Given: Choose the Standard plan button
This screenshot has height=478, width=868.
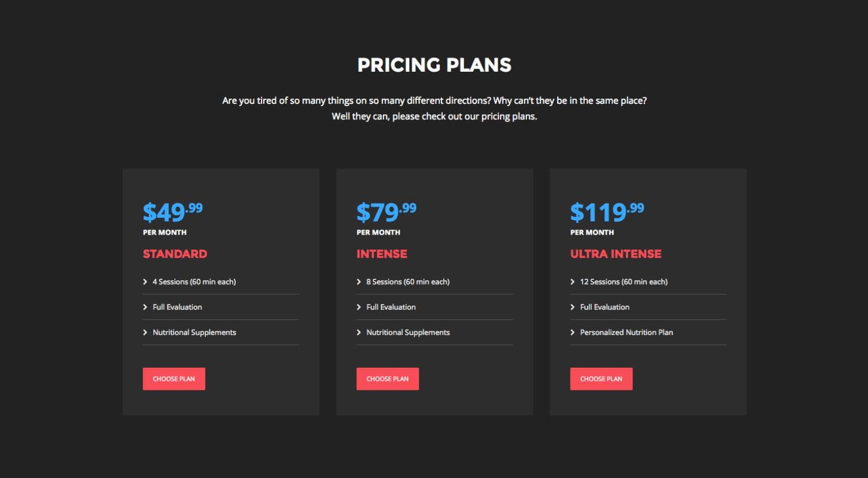Looking at the screenshot, I should tap(174, 379).
